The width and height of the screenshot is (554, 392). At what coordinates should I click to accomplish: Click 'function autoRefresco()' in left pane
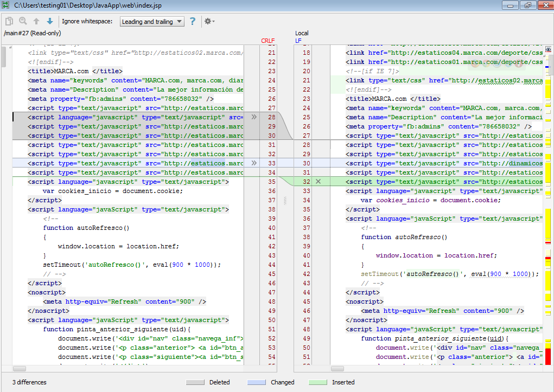(86, 228)
